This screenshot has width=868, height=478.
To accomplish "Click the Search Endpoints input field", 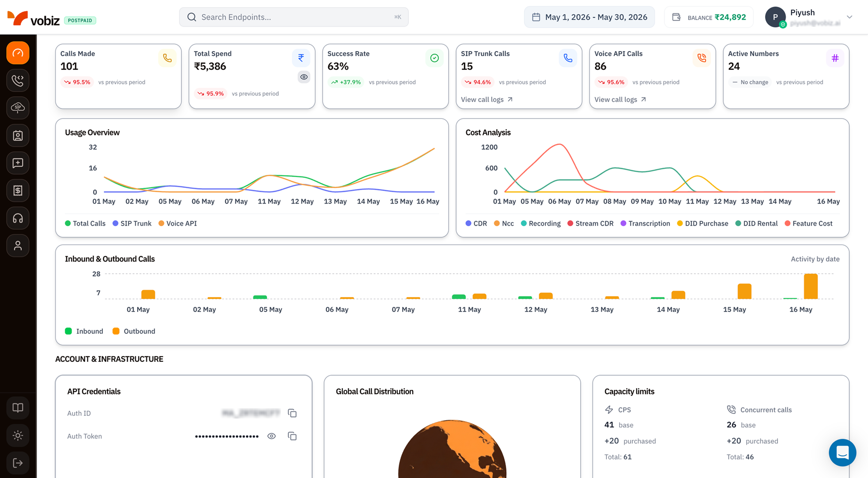I will [294, 17].
